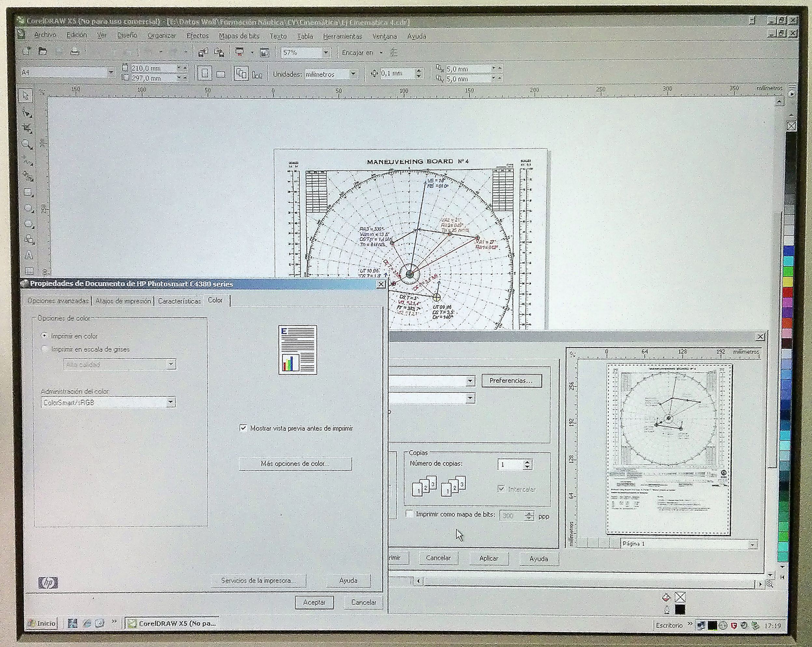Open the Unidades milímetros dropdown

[353, 74]
